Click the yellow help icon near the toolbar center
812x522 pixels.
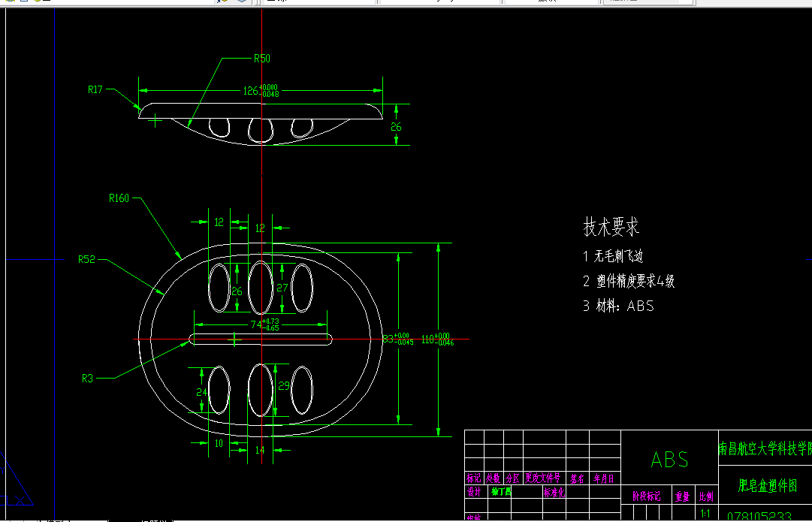click(226, 2)
